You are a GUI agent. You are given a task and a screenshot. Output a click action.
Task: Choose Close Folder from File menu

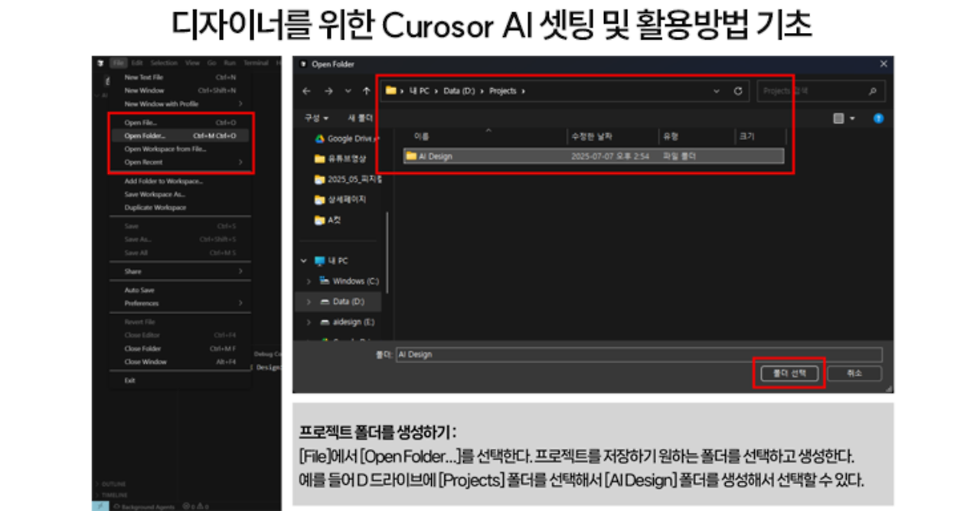(180, 349)
